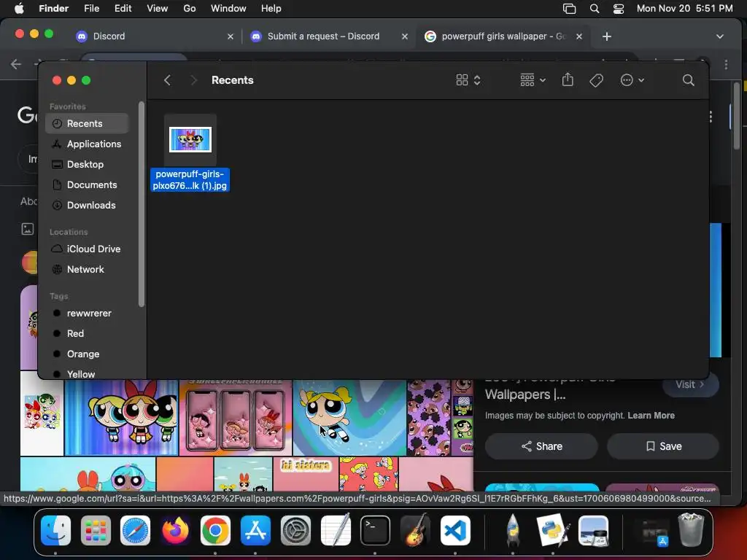Click the Learn More copyright link
This screenshot has height=560, width=747.
tap(651, 415)
